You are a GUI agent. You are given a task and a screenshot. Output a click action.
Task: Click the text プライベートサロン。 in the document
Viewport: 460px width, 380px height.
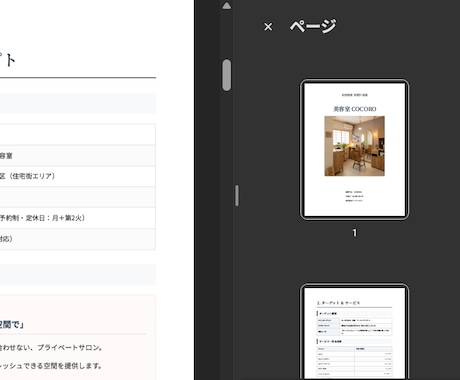(70, 348)
